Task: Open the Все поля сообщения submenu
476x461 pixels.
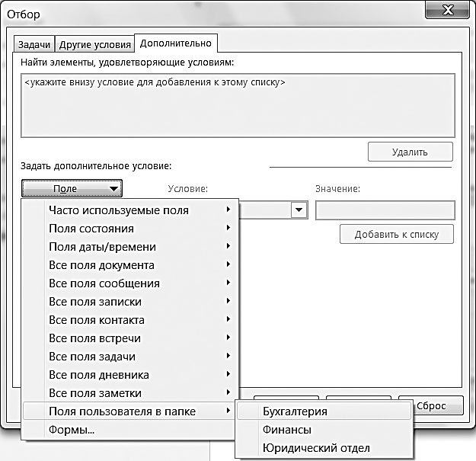Action: 129,283
